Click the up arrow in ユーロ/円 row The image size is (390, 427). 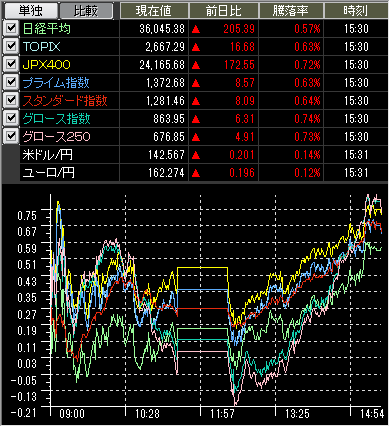click(x=196, y=174)
